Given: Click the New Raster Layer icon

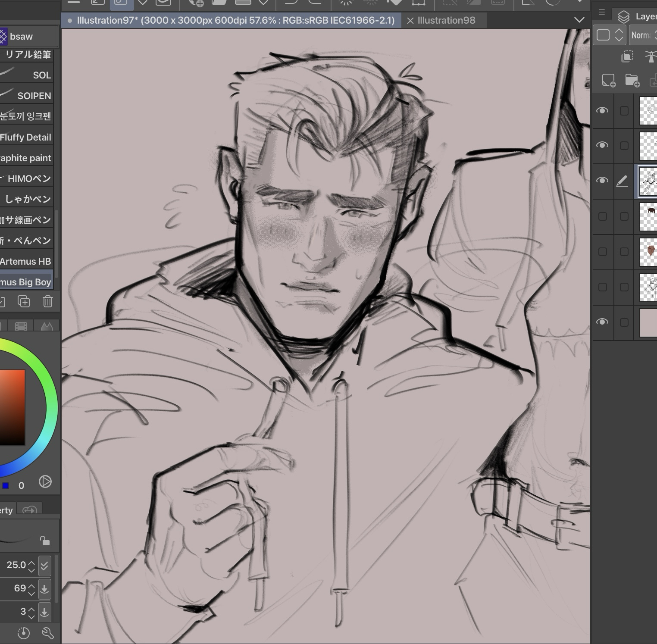Looking at the screenshot, I should click(608, 80).
